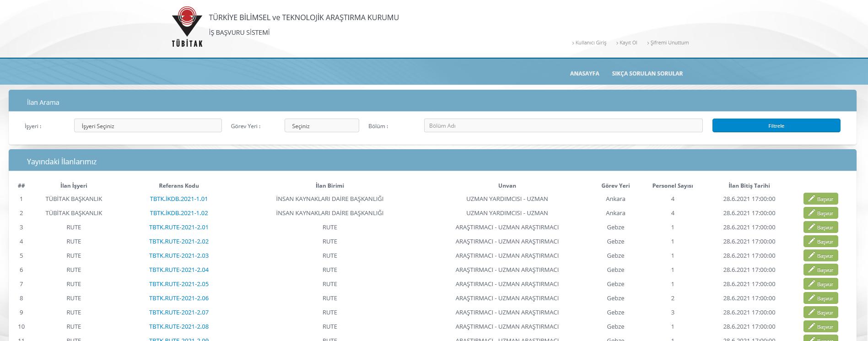
Task: Open reference TBTK.RUTE-2021-2.05
Action: [179, 284]
